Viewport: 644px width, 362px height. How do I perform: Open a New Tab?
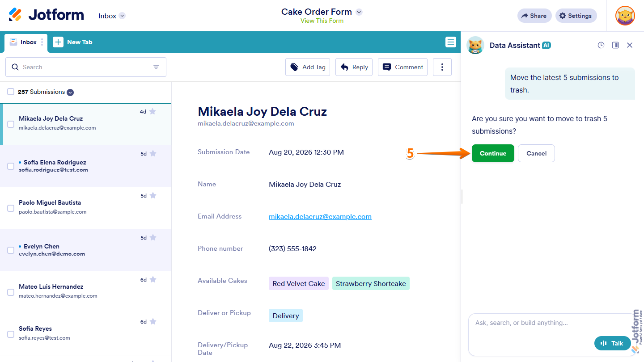(x=73, y=42)
